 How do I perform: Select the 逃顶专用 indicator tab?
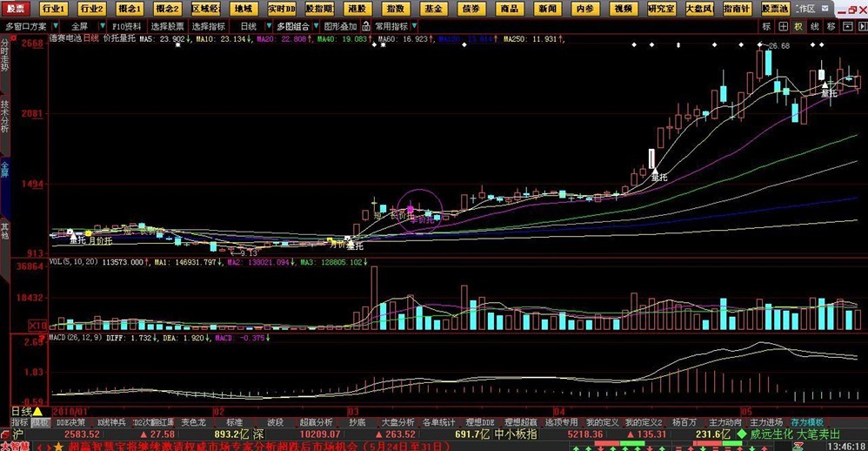(x=561, y=422)
